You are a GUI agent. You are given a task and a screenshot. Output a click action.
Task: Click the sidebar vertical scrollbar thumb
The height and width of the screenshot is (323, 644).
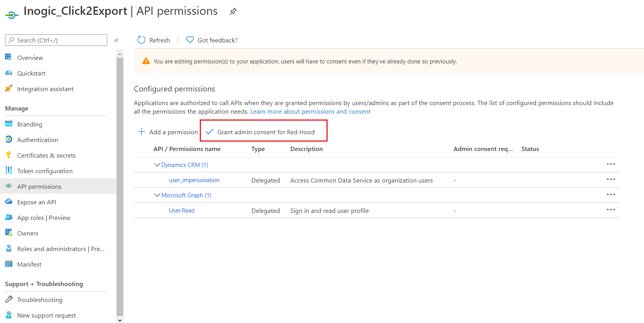coord(120,187)
